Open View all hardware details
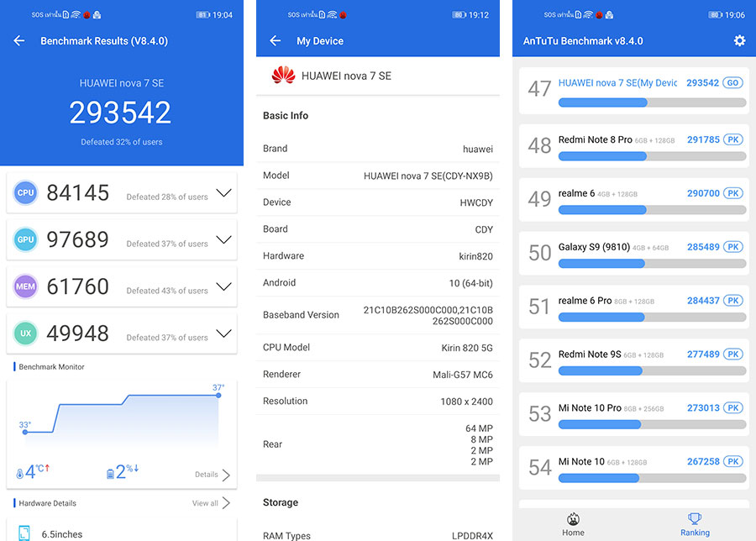This screenshot has height=541, width=756. click(211, 503)
